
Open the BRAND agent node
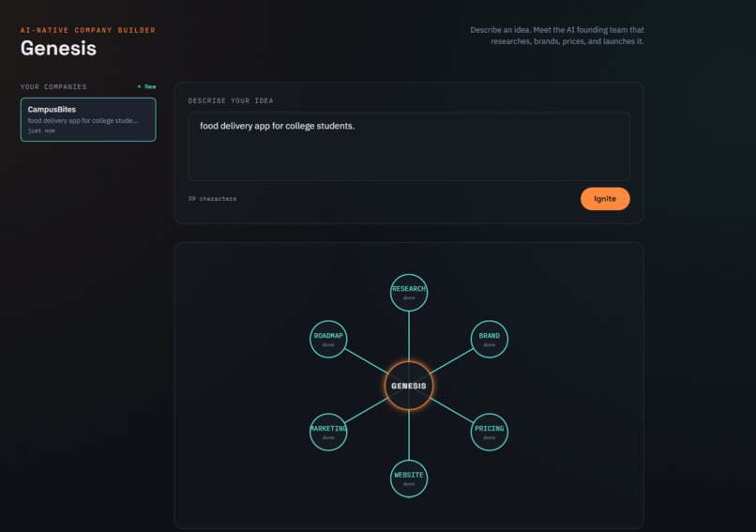click(490, 339)
